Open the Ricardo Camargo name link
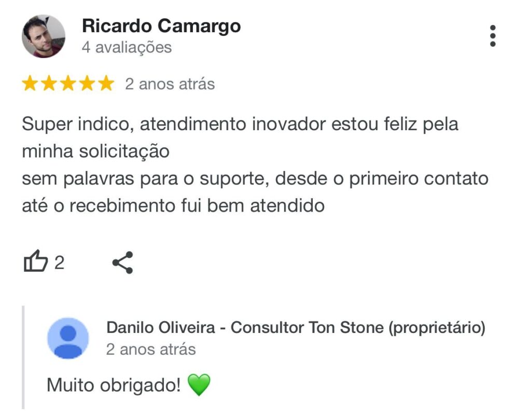The height and width of the screenshot is (420, 531). (161, 26)
